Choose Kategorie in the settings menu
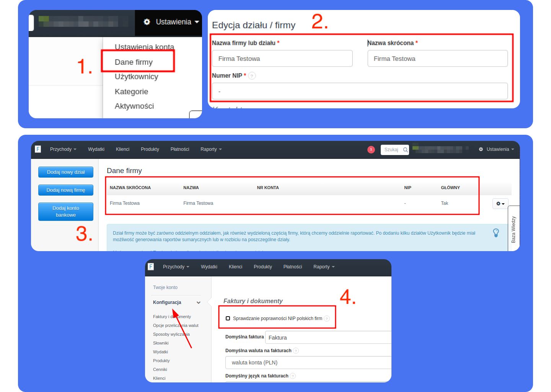 pos(131,91)
